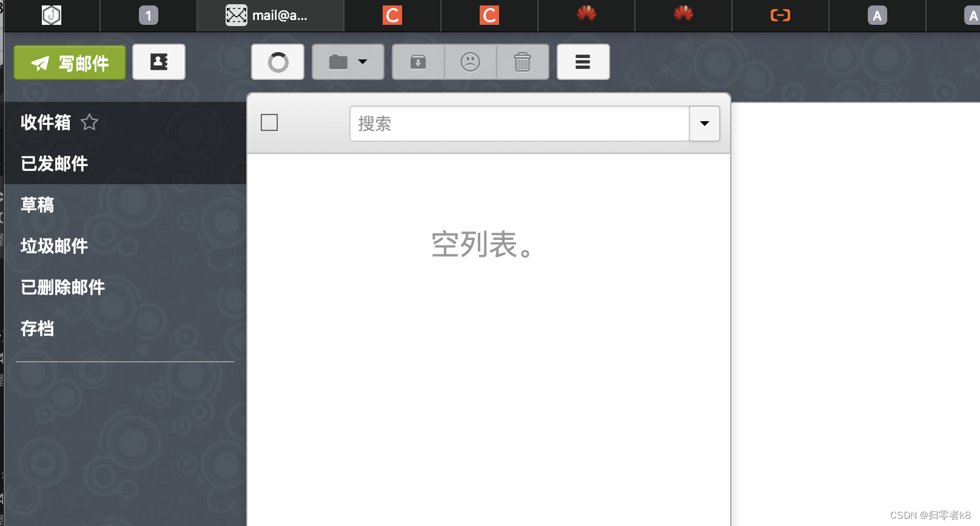
Task: Focus the 搜索 search field
Action: (x=520, y=124)
